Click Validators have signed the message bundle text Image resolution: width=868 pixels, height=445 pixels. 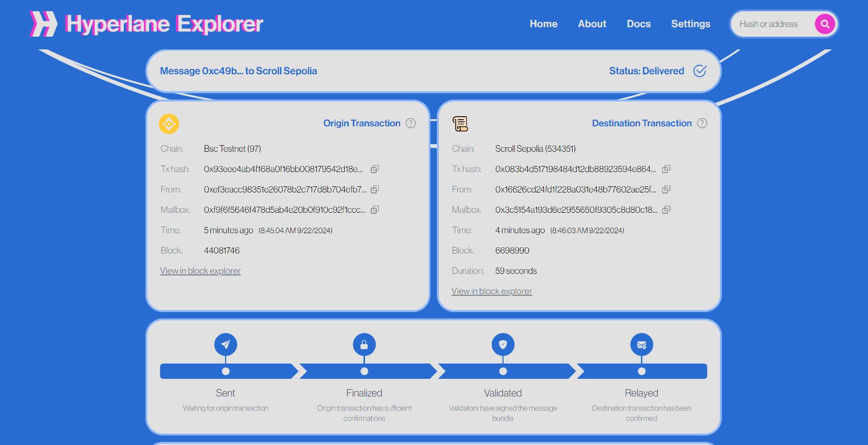[x=503, y=413]
